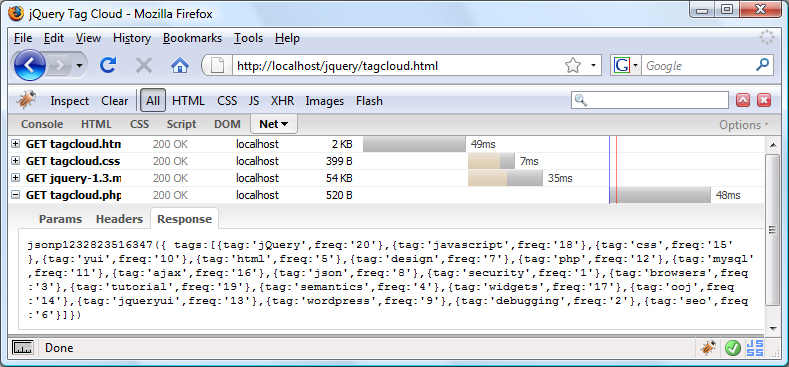Click the Firebug bug icon in status bar
789x367 pixels.
709,347
